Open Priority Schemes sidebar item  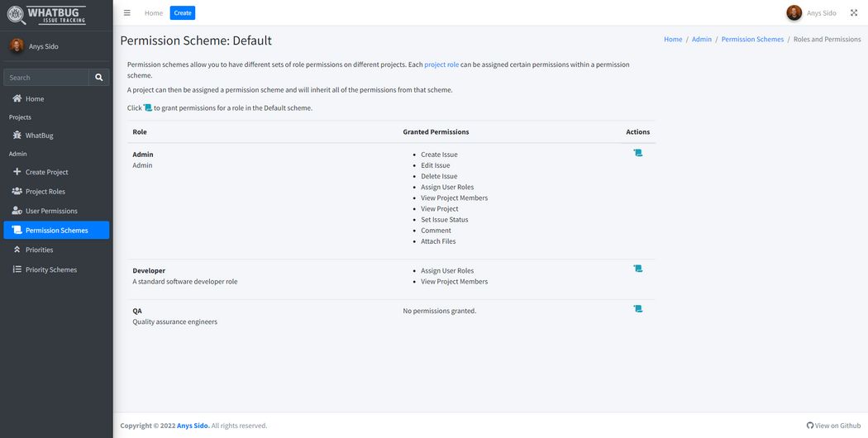[x=50, y=269]
